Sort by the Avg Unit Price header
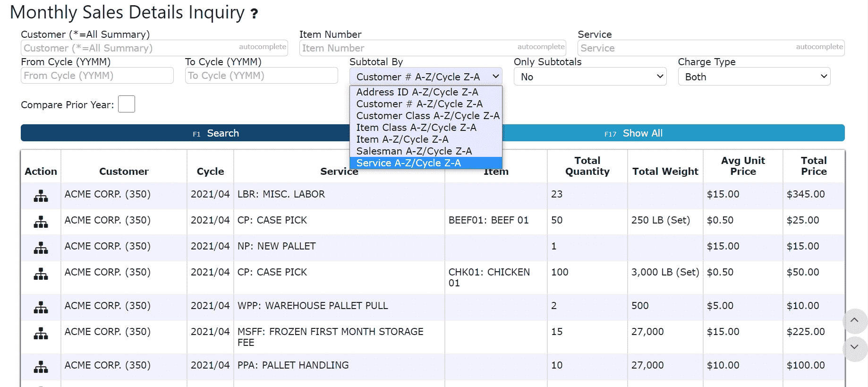Viewport: 868px width, 387px height. tap(743, 166)
